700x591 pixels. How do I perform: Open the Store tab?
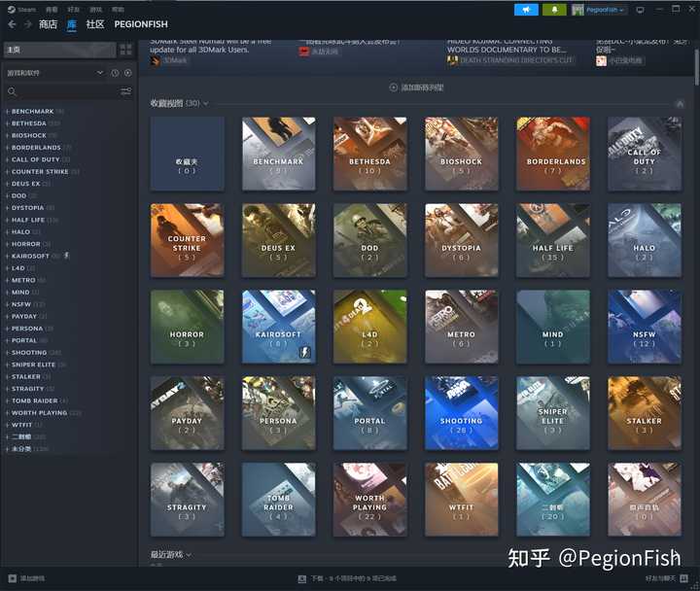coord(48,24)
